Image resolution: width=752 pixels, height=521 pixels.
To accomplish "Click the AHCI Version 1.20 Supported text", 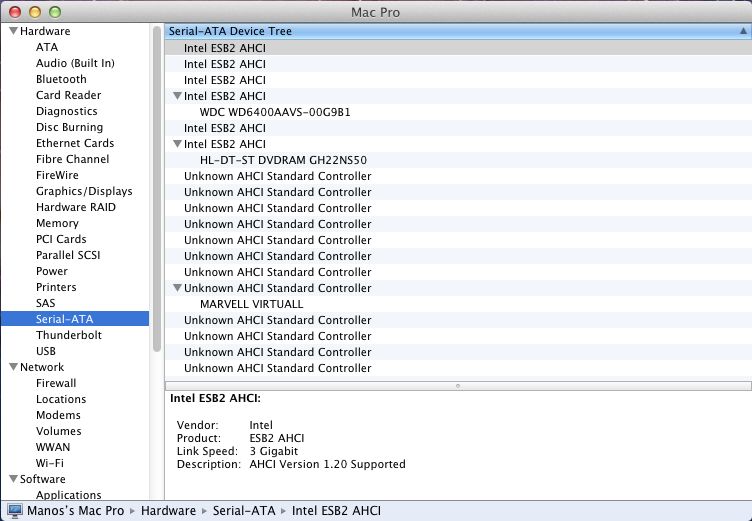I will (327, 464).
